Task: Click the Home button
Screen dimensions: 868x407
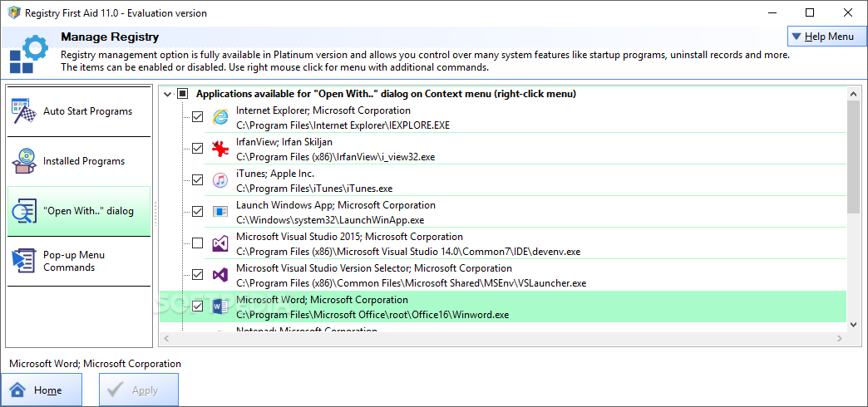Action: 42,390
